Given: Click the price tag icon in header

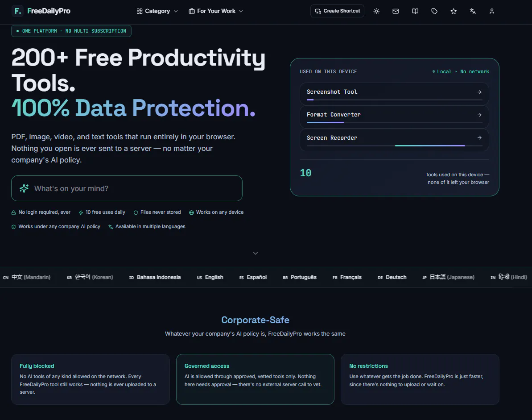Looking at the screenshot, I should (434, 11).
